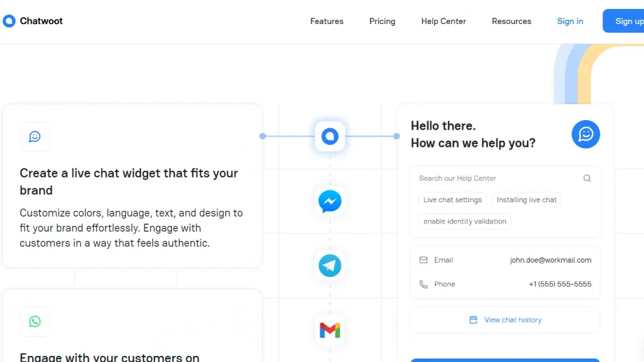644x362 pixels.
Task: Open View chat history link
Action: click(x=513, y=319)
